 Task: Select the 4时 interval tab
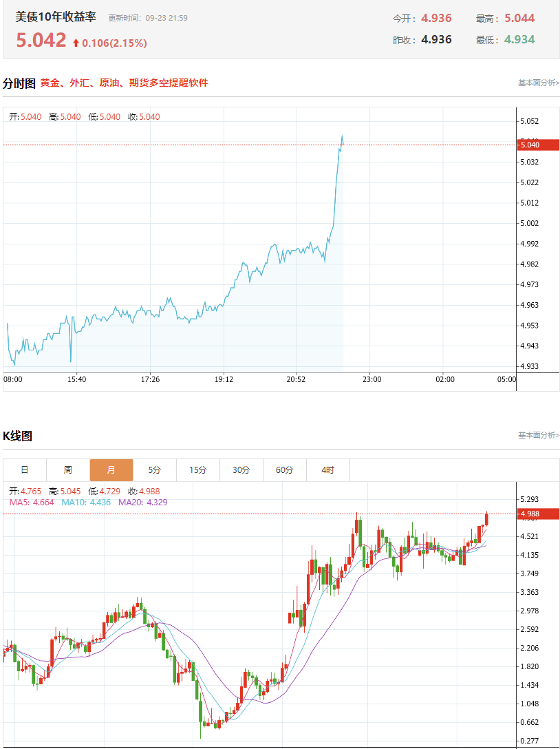pos(328,470)
